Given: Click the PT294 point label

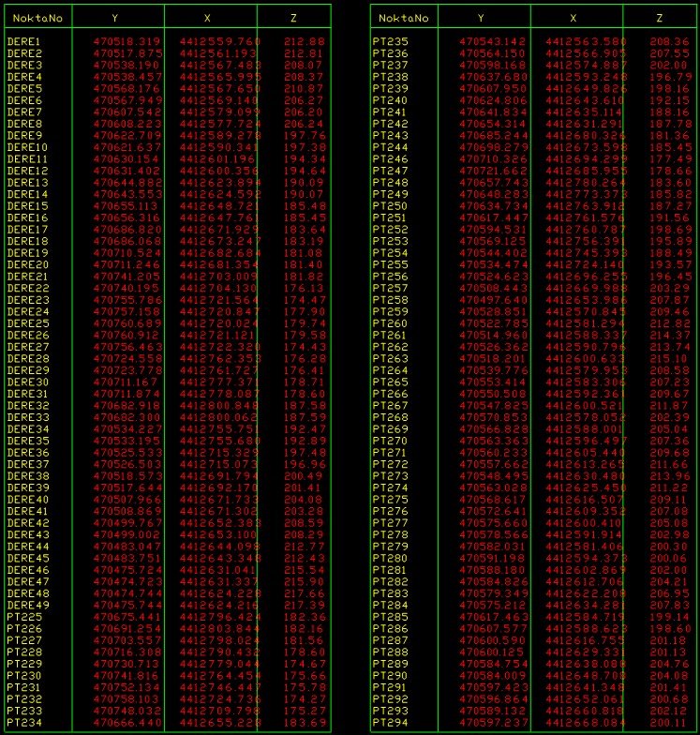Looking at the screenshot, I should click(390, 722).
